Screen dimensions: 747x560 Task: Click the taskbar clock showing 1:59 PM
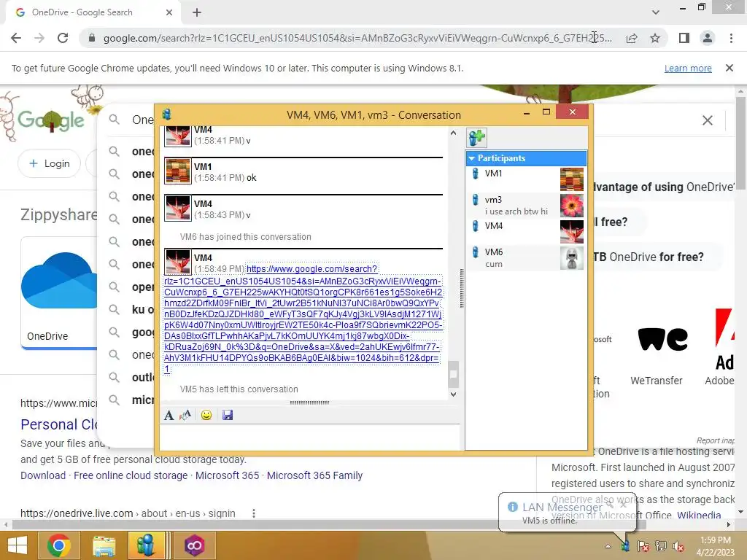[x=716, y=545]
